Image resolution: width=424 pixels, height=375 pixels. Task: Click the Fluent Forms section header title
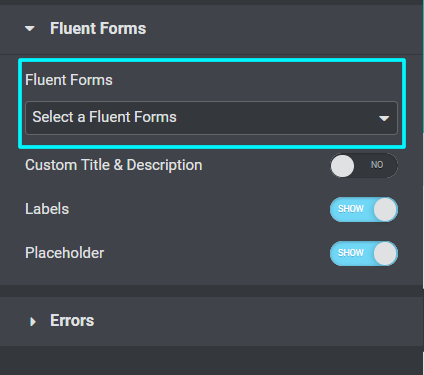98,29
